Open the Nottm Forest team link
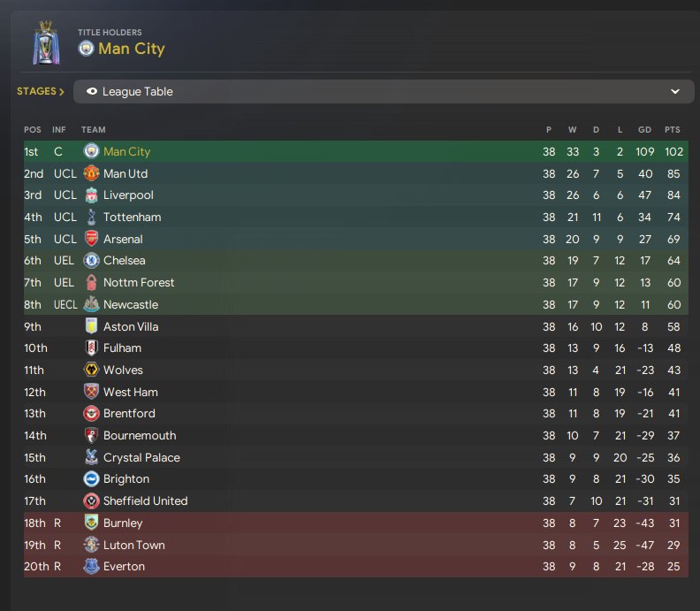The width and height of the screenshot is (700, 611). (139, 282)
